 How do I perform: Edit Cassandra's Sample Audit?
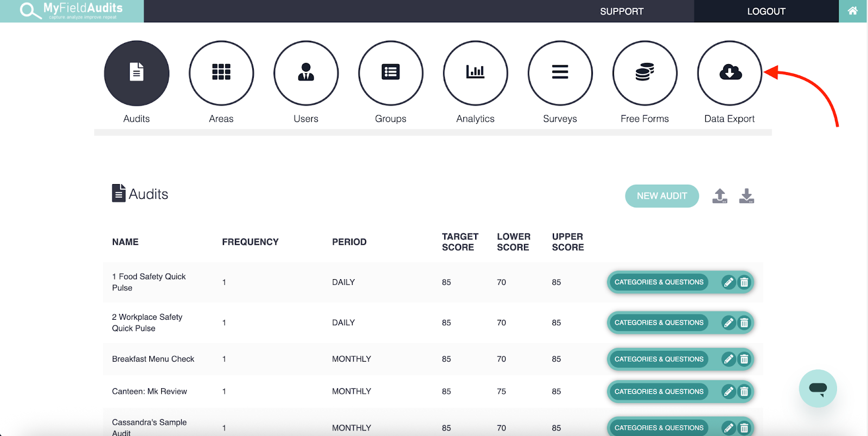point(729,428)
